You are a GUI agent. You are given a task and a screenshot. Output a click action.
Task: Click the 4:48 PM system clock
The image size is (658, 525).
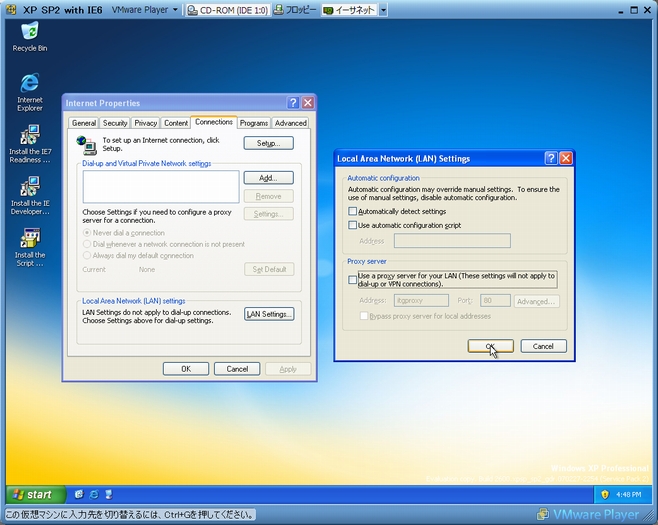tap(629, 495)
